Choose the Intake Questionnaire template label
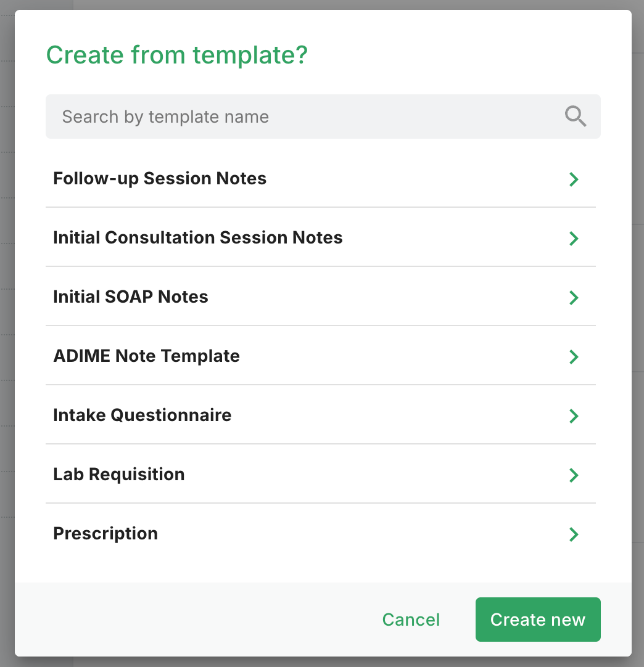Viewport: 644px width, 667px height. click(142, 415)
